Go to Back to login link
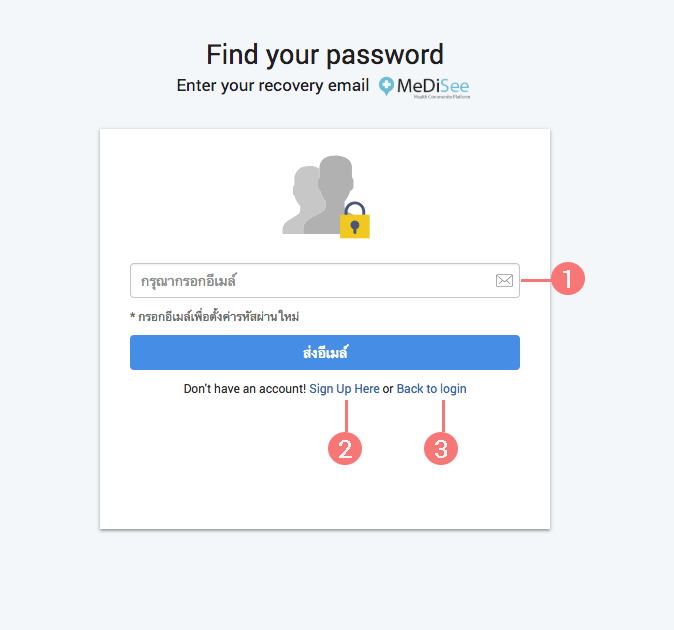This screenshot has height=630, width=674. 431,389
